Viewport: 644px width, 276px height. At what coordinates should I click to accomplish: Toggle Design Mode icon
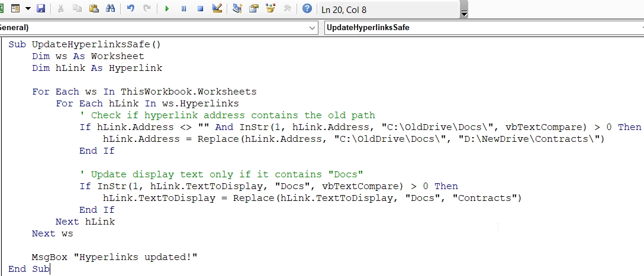pos(217,9)
